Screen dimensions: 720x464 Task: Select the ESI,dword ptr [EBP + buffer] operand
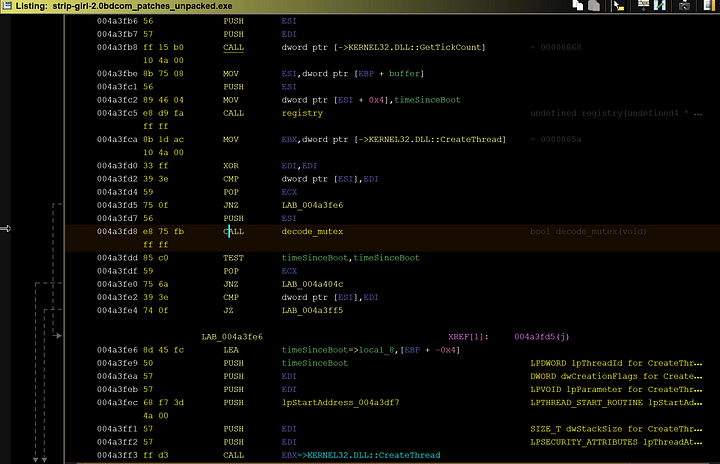tap(353, 74)
